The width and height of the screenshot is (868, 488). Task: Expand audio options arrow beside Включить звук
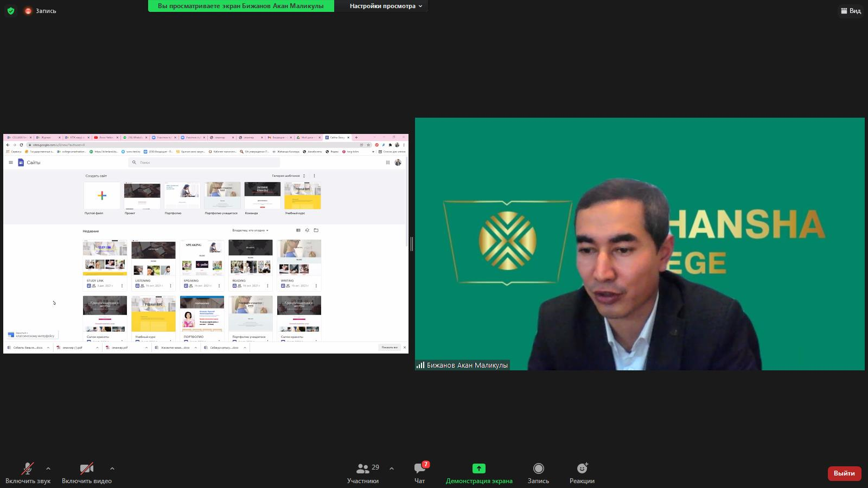pos(48,468)
